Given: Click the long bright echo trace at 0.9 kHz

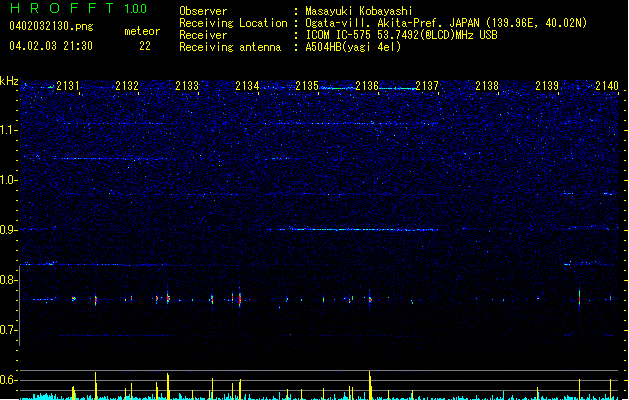Looking at the screenshot, I should click(353, 229).
